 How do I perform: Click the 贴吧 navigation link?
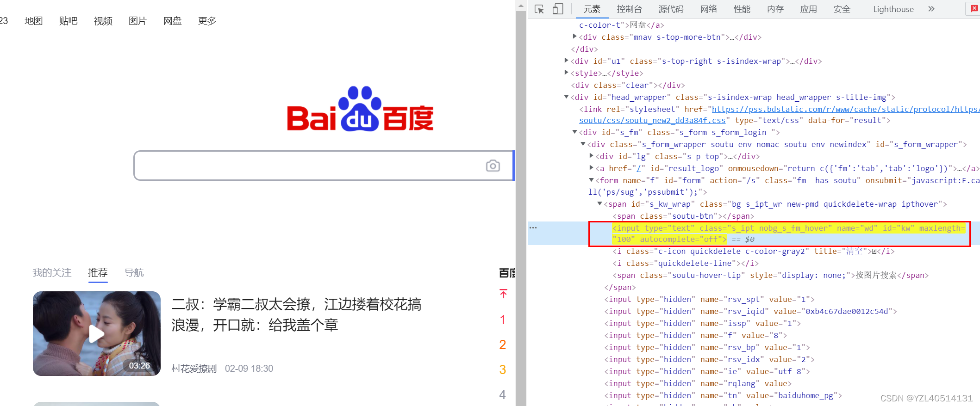pos(69,21)
